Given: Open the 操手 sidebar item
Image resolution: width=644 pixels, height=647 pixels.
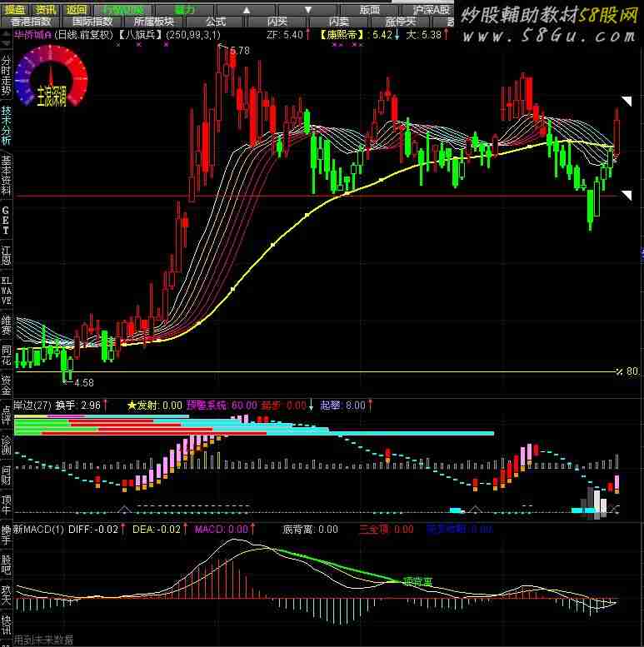Looking at the screenshot, I should (x=6, y=535).
